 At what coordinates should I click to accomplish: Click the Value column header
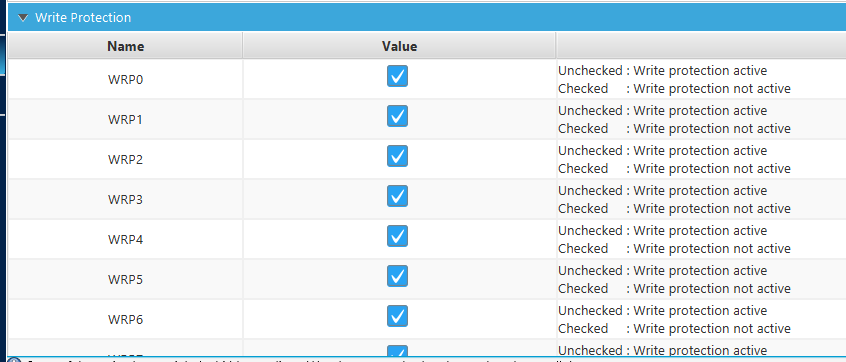[399, 46]
